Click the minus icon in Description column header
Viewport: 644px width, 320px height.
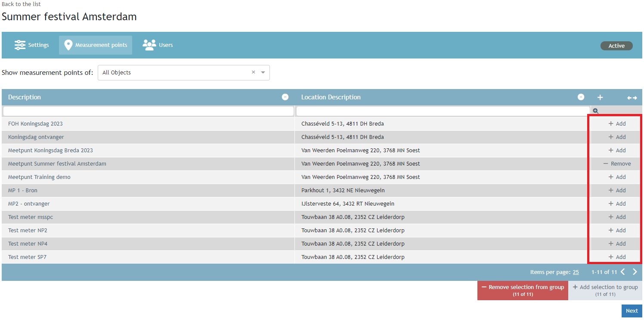(x=285, y=97)
